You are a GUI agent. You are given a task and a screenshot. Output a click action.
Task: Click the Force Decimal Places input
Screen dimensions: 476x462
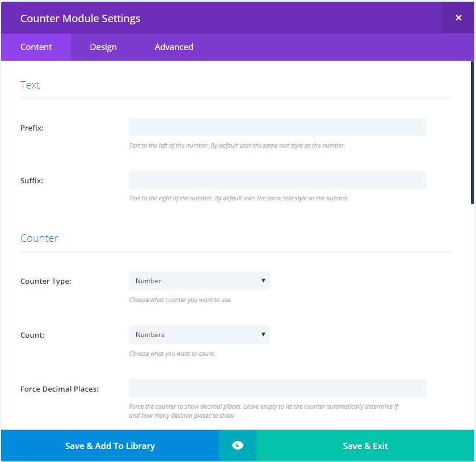pyautogui.click(x=277, y=388)
